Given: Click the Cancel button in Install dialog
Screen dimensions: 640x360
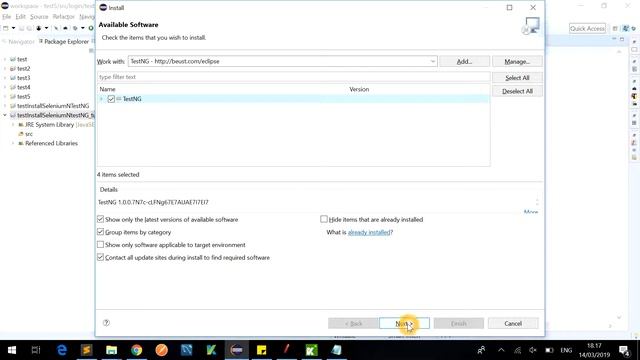Looking at the screenshot, I should click(x=513, y=323).
